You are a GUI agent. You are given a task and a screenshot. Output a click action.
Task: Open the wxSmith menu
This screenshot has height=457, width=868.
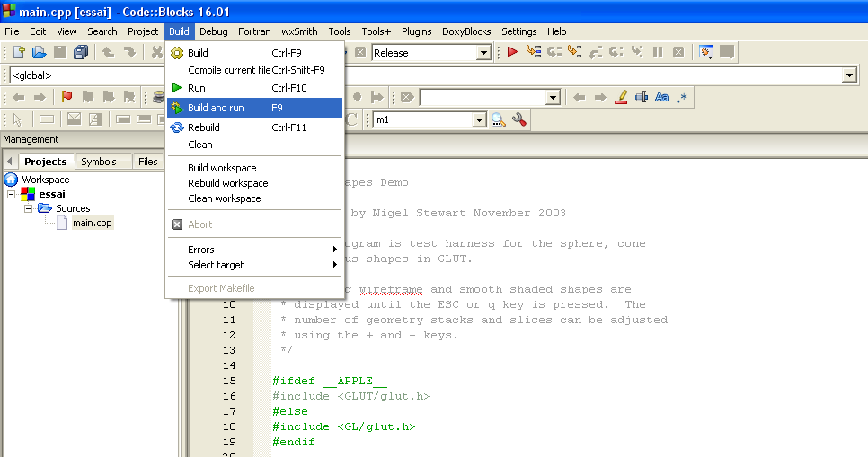pos(299,31)
